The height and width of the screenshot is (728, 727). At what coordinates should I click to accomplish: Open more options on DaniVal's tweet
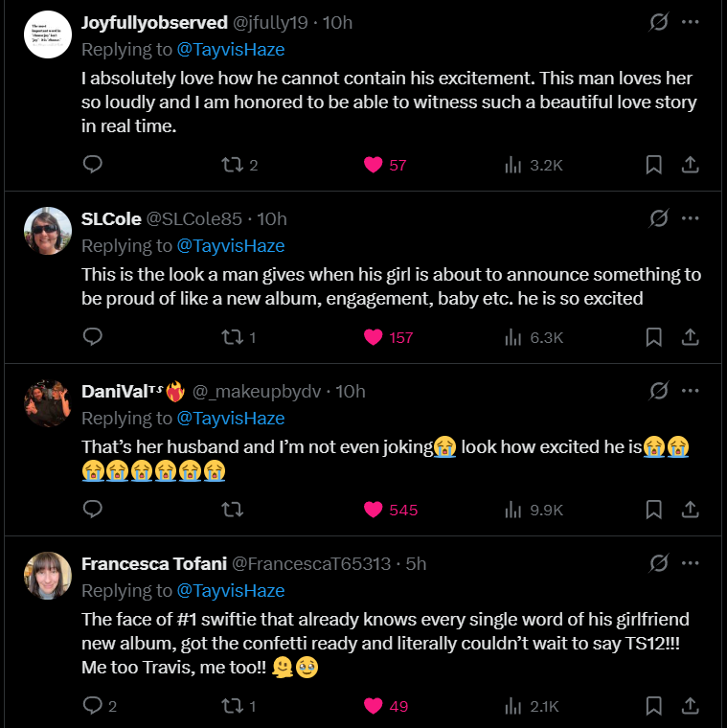tap(690, 391)
